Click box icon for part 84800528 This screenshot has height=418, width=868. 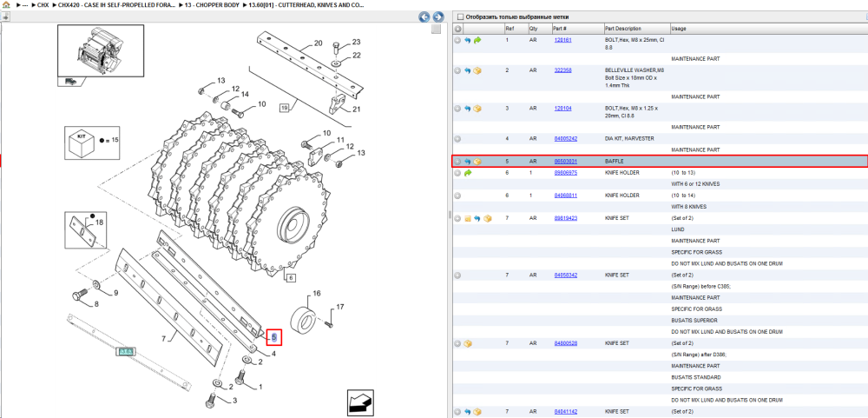coord(467,344)
